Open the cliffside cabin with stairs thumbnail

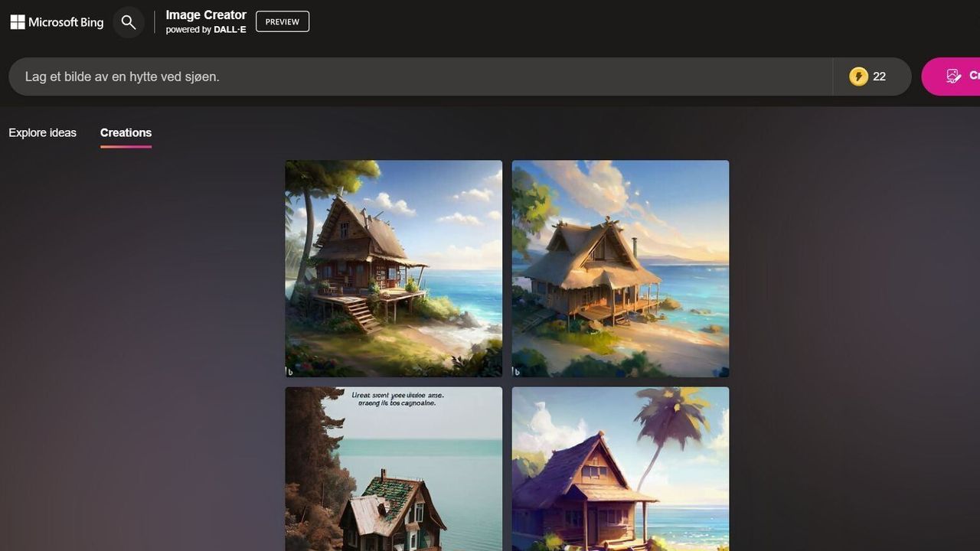pos(394,268)
